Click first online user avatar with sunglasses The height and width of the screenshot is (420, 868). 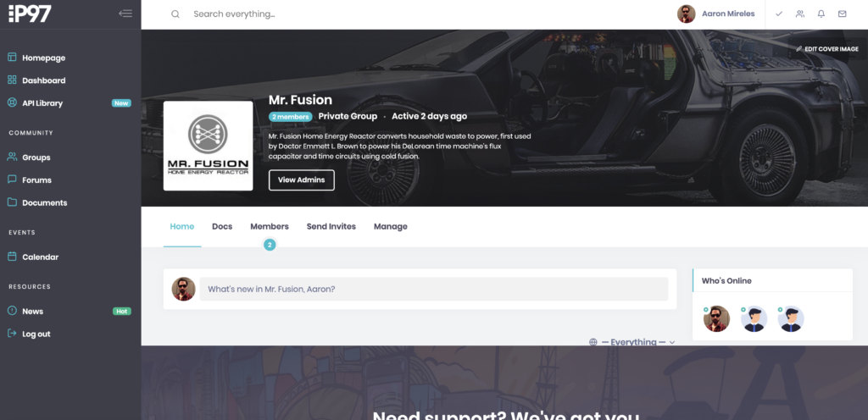[x=716, y=319]
